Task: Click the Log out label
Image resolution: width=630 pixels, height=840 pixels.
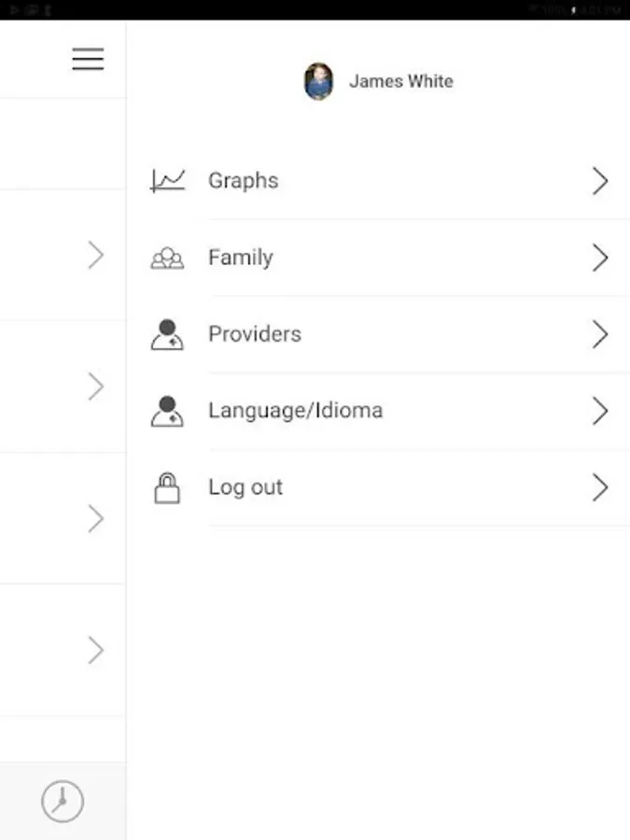Action: pos(245,487)
